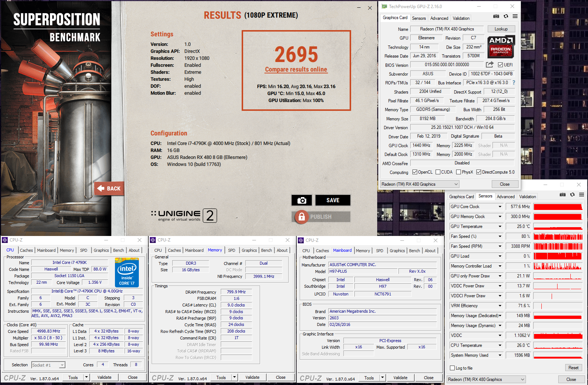This screenshot has width=588, height=385.
Task: Click the 2695 benchmark score
Action: coord(296,54)
